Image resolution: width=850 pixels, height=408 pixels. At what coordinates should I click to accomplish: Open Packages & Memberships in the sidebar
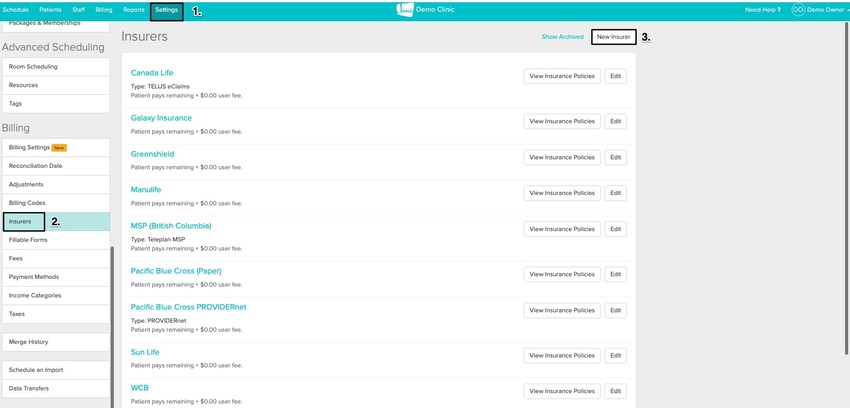coord(55,25)
